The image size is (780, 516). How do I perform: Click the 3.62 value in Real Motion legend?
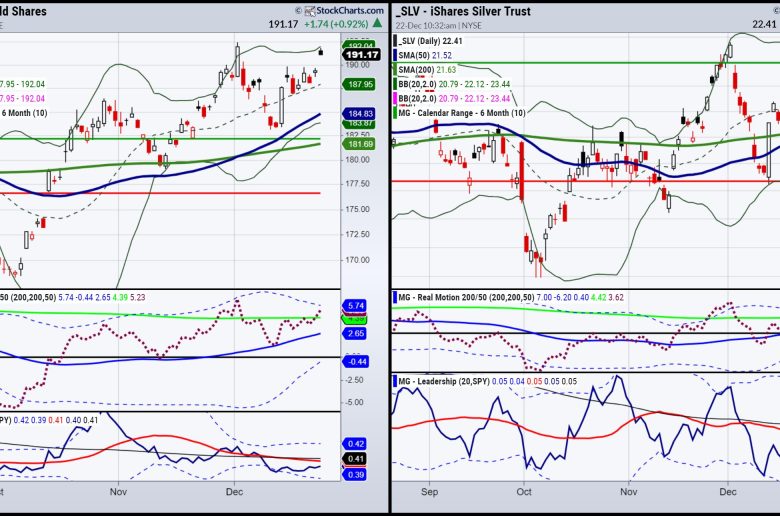[x=616, y=298]
